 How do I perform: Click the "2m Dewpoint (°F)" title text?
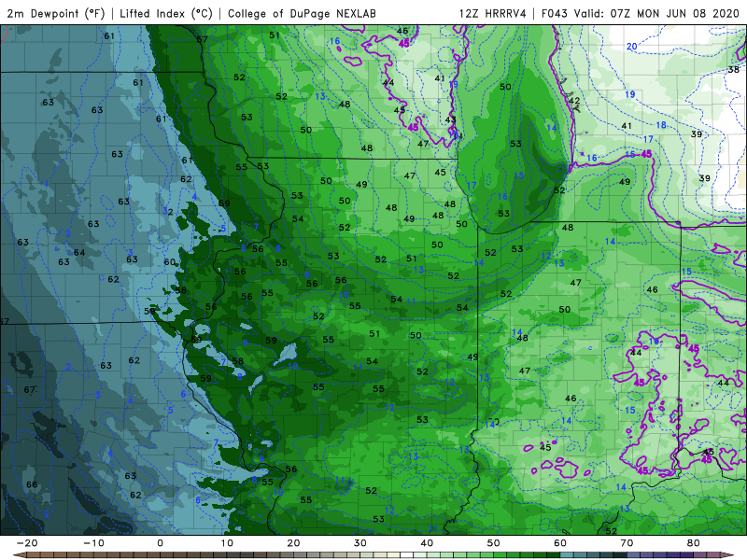tap(56, 13)
